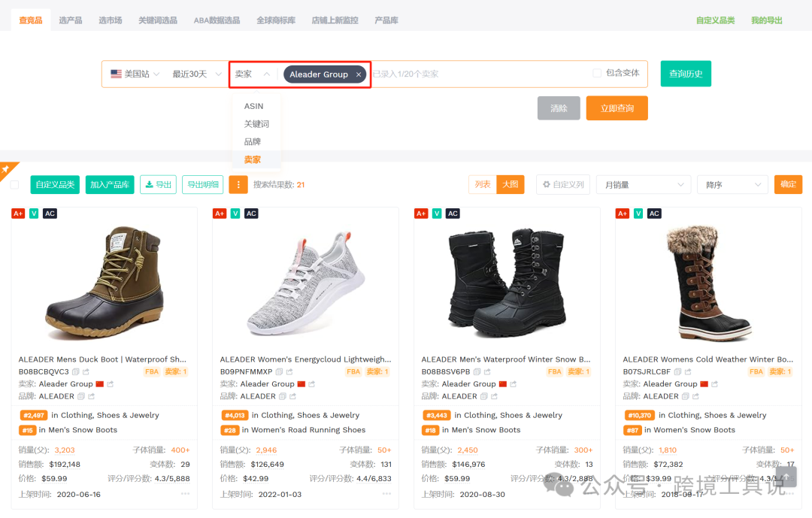Viewport: 812px width, 518px height.
Task: Copy brand ALEADER in the Energycloud card
Action: pyautogui.click(x=282, y=396)
